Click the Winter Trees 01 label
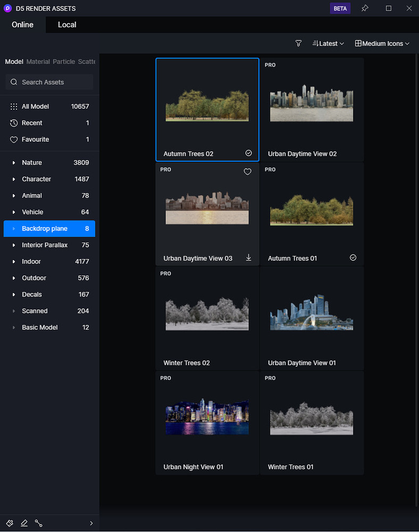 pyautogui.click(x=290, y=467)
